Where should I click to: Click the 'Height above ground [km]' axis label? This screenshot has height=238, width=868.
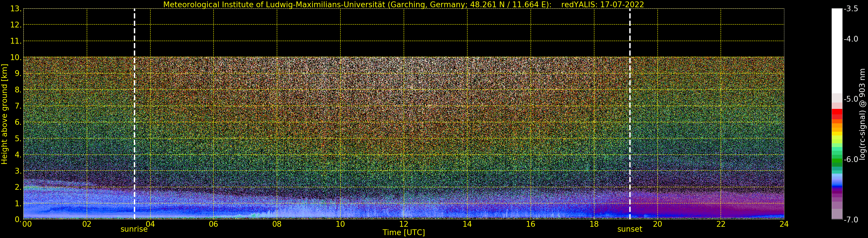(x=4, y=114)
